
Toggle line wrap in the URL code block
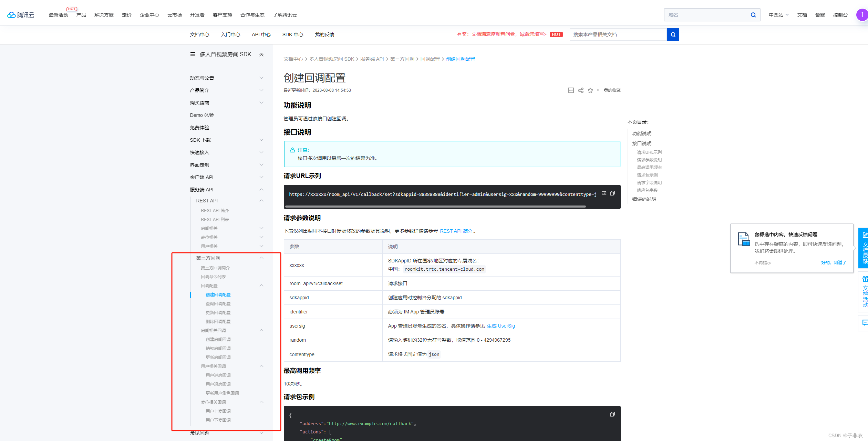604,193
